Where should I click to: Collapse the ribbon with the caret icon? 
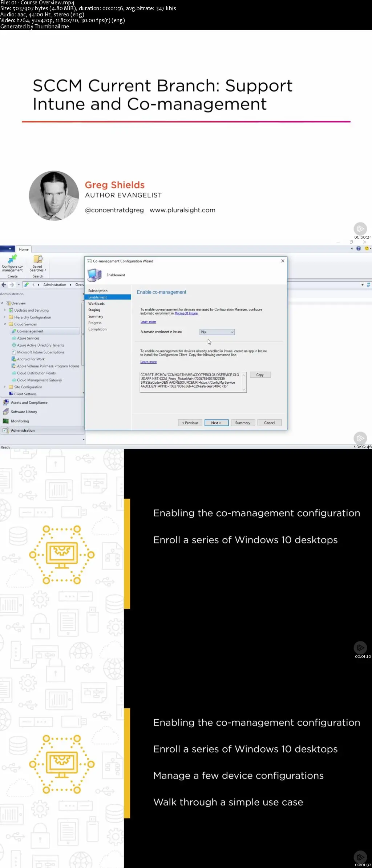click(x=352, y=249)
